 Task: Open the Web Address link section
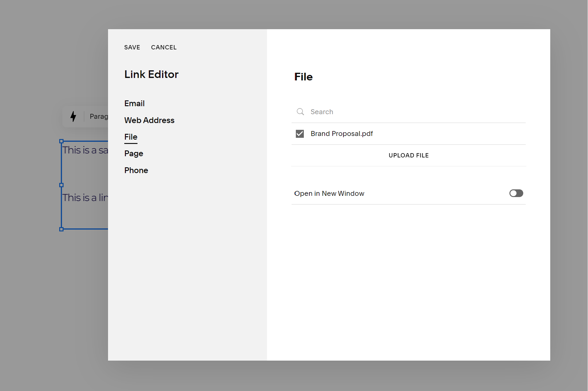tap(149, 120)
